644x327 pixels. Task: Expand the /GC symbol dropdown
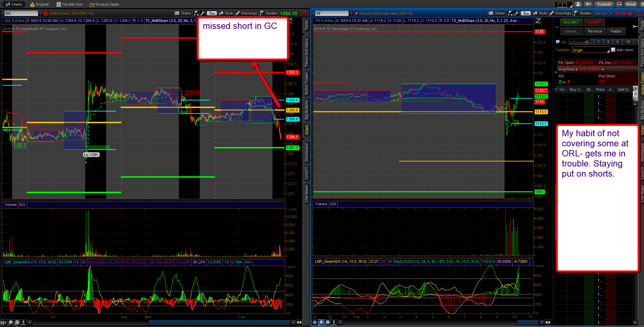click(x=41, y=13)
